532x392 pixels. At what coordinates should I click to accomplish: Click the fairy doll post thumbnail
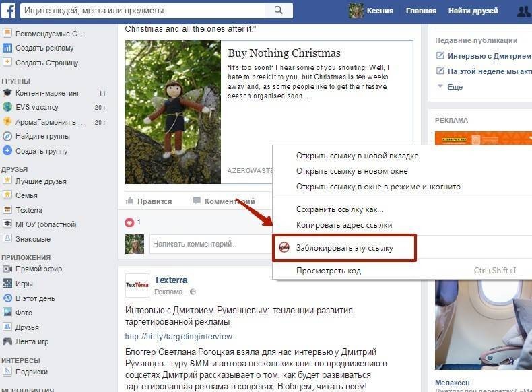[x=173, y=112]
